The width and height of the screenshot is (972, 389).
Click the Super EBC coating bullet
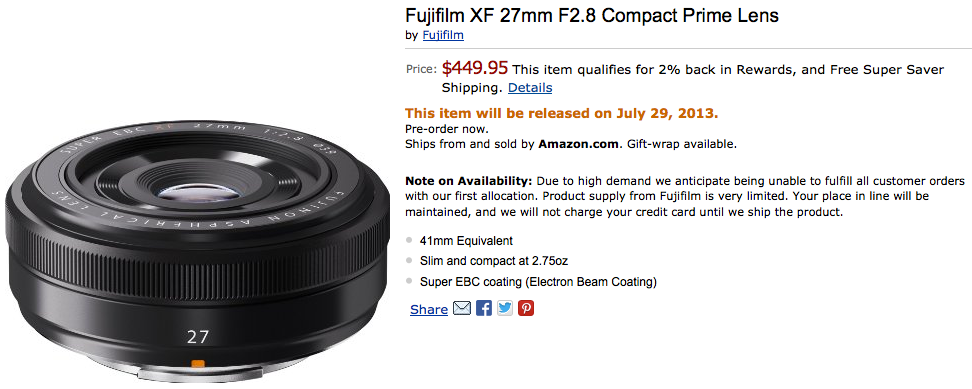(538, 282)
